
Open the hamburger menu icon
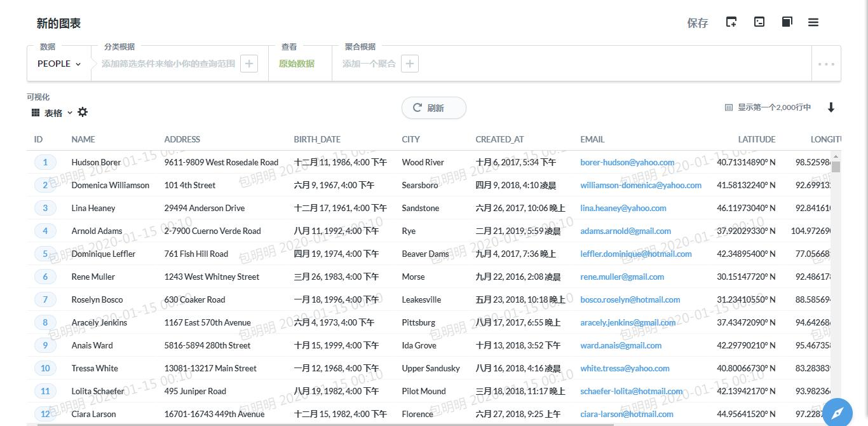point(813,22)
